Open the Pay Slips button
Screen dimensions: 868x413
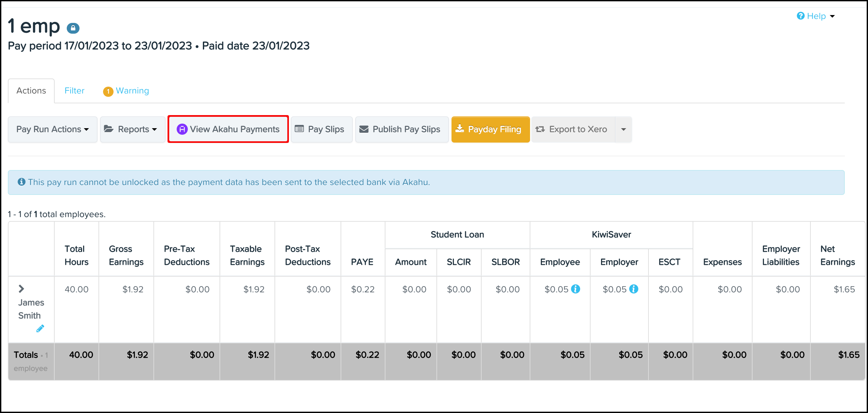321,129
